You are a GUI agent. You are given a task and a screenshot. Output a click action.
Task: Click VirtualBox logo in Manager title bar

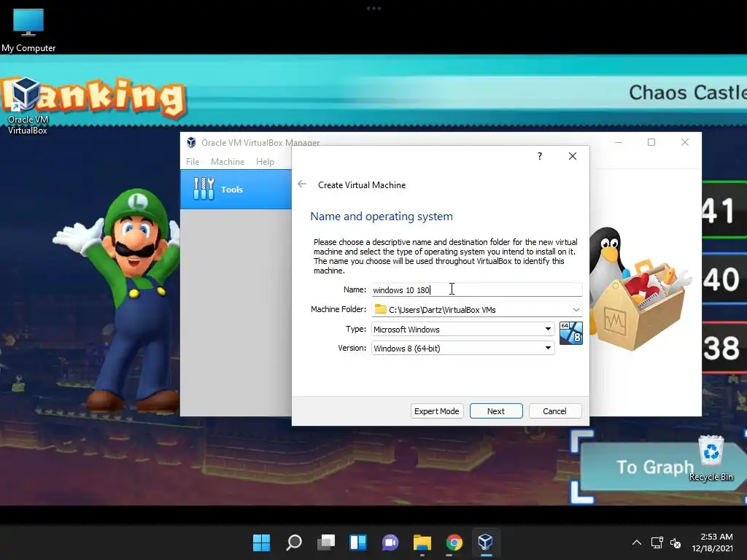pos(192,142)
